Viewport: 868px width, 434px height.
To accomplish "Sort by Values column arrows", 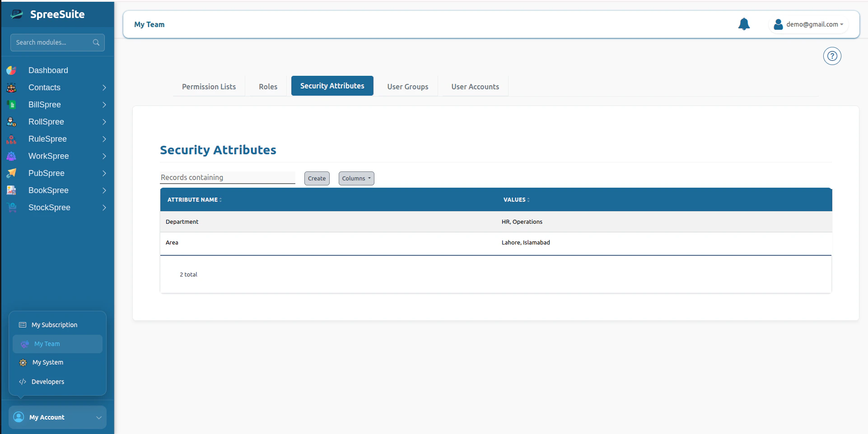I will click(528, 200).
